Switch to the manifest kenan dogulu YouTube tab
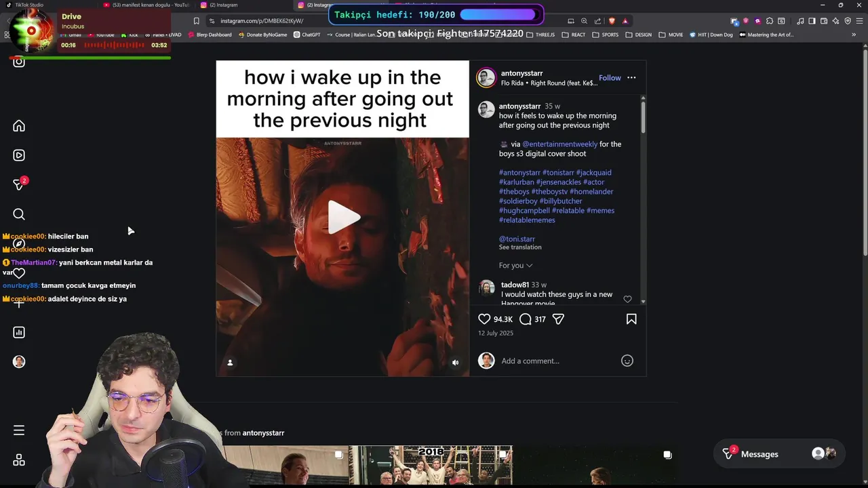This screenshot has height=488, width=868. [x=148, y=5]
